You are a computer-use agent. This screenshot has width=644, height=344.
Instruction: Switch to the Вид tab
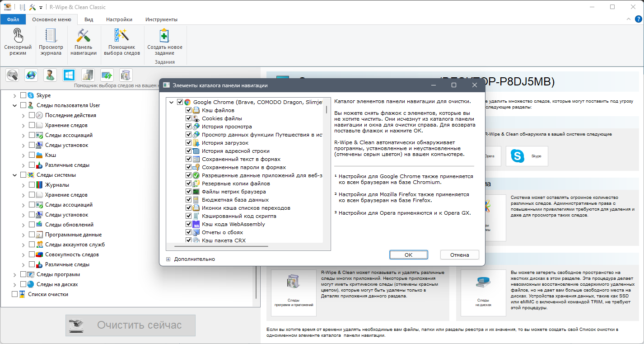(x=89, y=19)
